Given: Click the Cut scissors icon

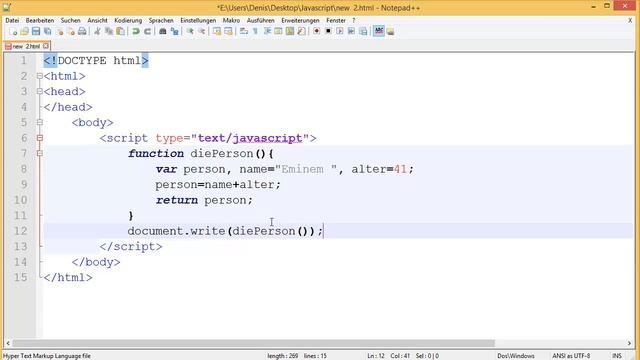Looking at the screenshot, I should (97, 31).
